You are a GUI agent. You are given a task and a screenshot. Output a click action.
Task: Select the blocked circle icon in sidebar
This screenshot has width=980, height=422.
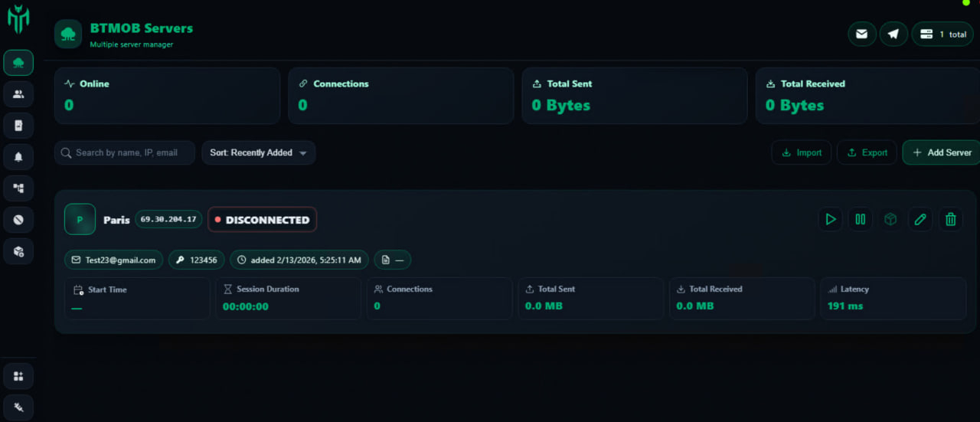click(18, 220)
